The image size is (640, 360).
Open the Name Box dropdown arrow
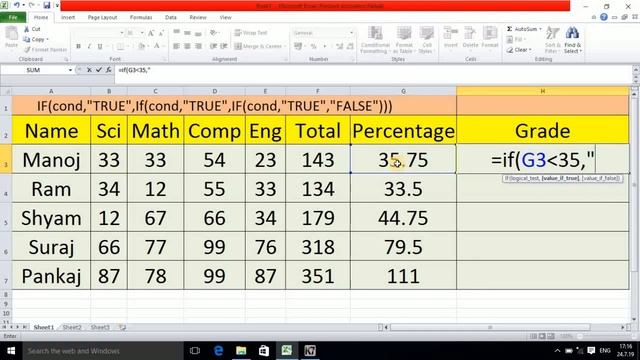pyautogui.click(x=70, y=70)
